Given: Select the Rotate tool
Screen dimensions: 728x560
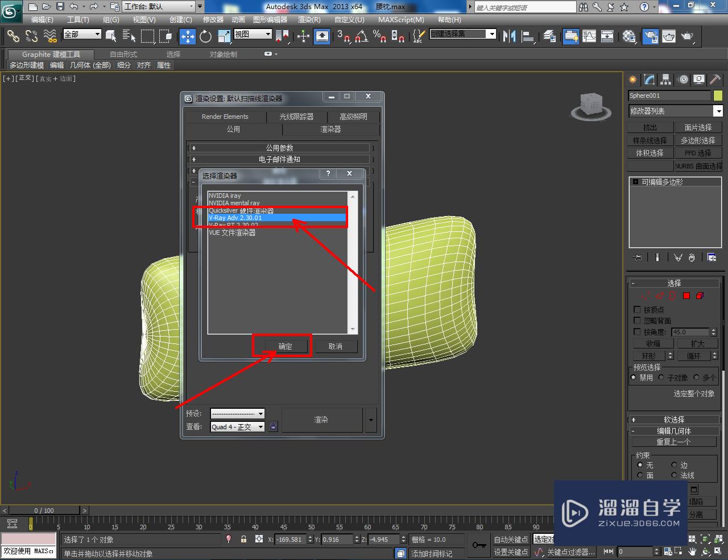Looking at the screenshot, I should pyautogui.click(x=206, y=37).
